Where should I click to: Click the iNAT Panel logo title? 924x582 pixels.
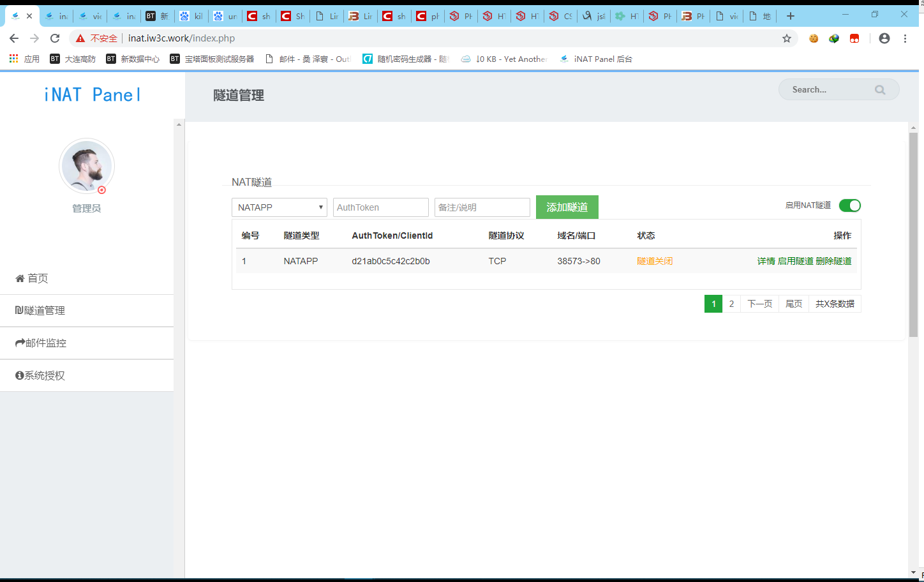point(93,95)
